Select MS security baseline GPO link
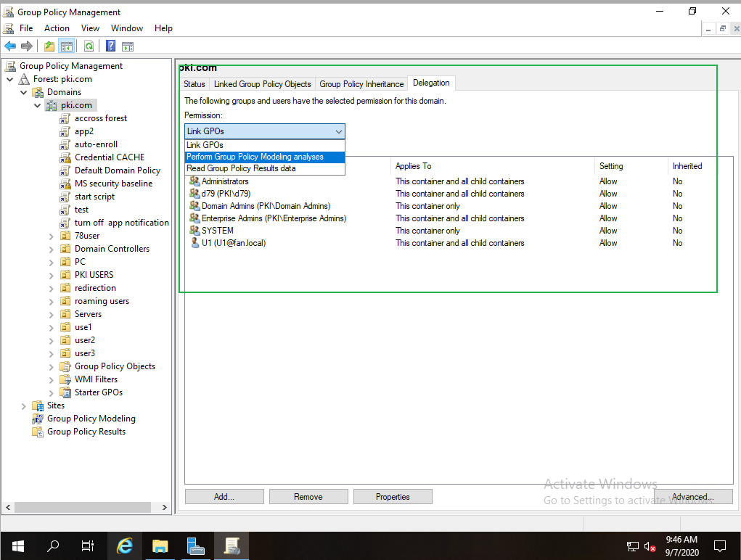741x560 pixels. [x=113, y=184]
